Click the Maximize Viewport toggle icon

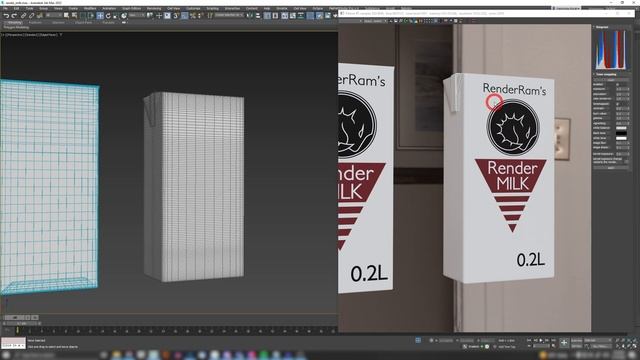(634, 346)
